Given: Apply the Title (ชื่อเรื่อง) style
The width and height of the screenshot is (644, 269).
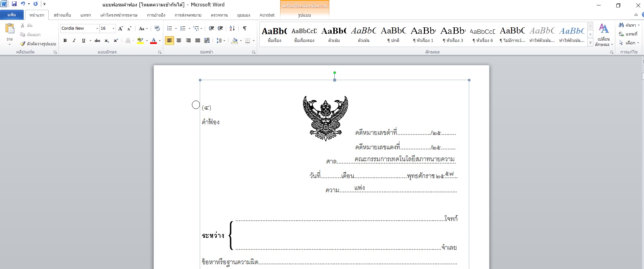Looking at the screenshot, I should [x=275, y=34].
